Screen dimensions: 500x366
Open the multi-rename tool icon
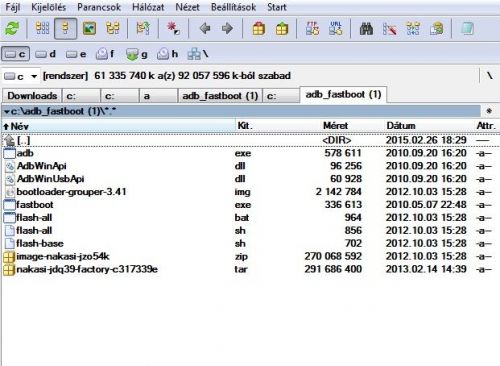pos(390,29)
